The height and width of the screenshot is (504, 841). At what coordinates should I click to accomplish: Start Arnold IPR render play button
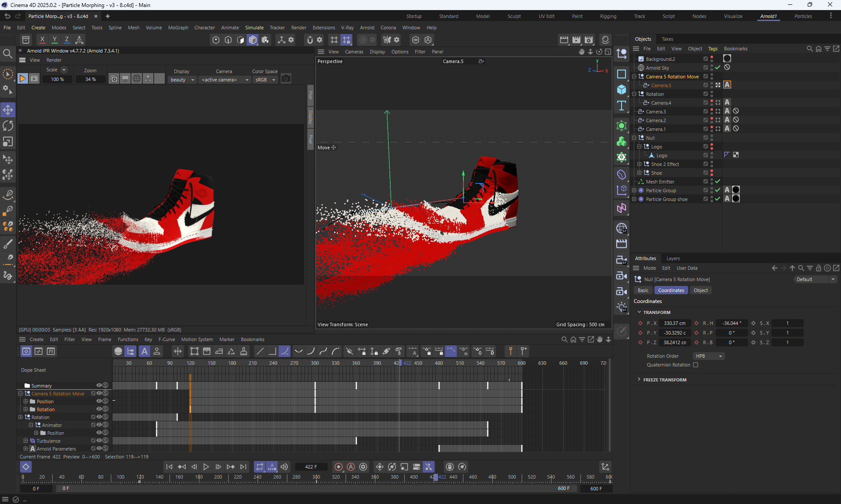pos(23,79)
